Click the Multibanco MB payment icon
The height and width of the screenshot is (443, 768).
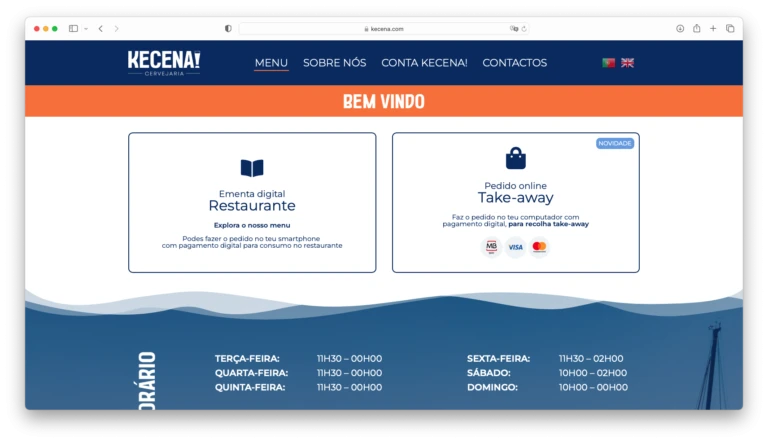click(x=491, y=247)
